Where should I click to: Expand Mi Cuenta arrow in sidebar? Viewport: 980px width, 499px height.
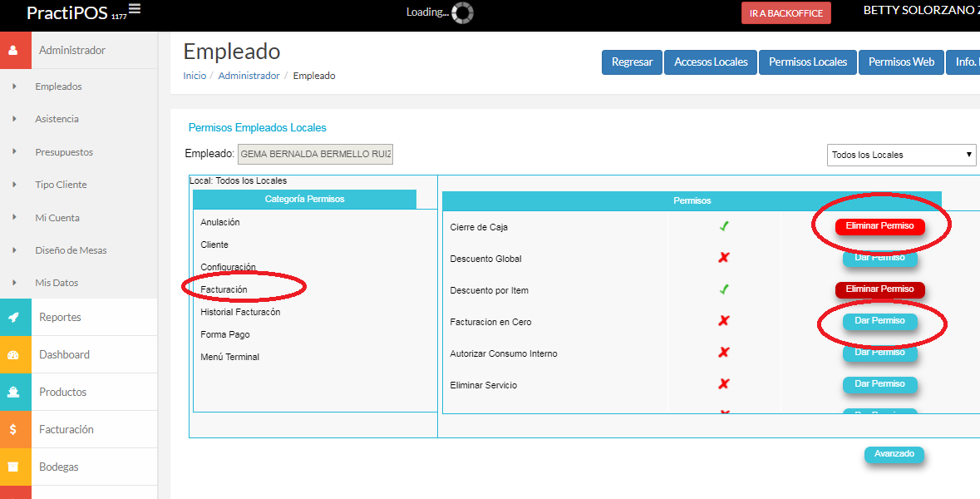coord(14,218)
